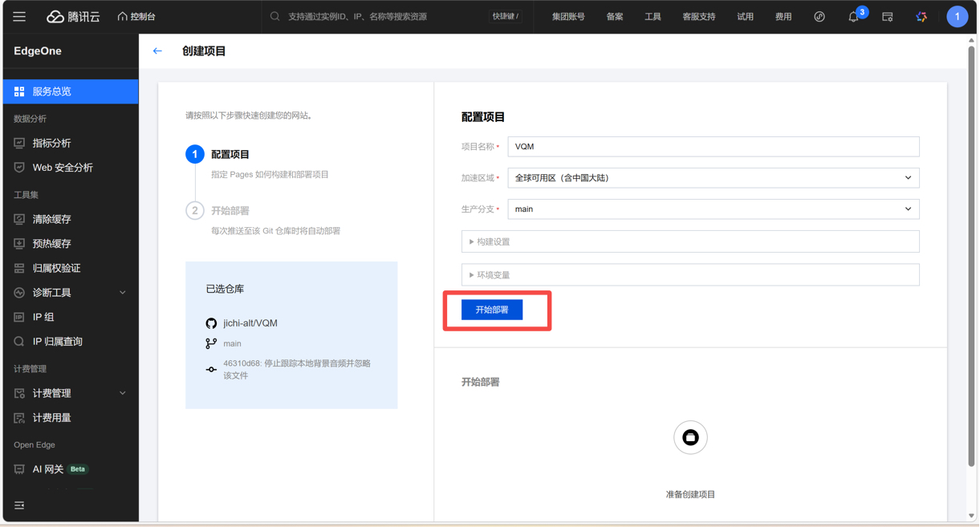This screenshot has width=980, height=527.
Task: Collapse the sidebar using bottom icon
Action: [x=19, y=505]
